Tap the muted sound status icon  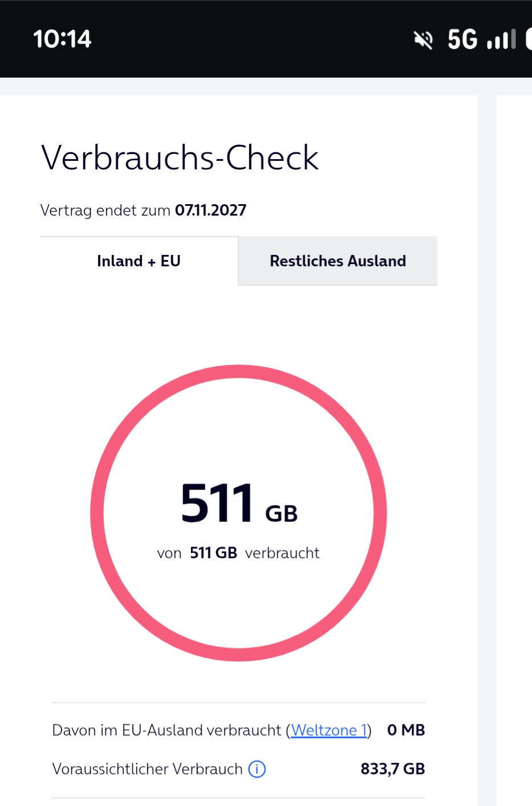[x=423, y=40]
